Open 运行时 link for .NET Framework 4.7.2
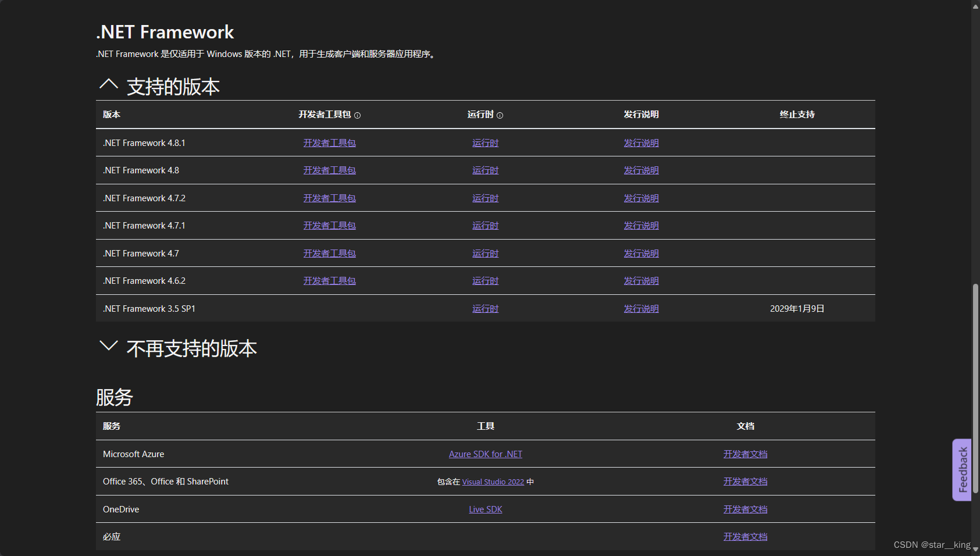 click(486, 198)
